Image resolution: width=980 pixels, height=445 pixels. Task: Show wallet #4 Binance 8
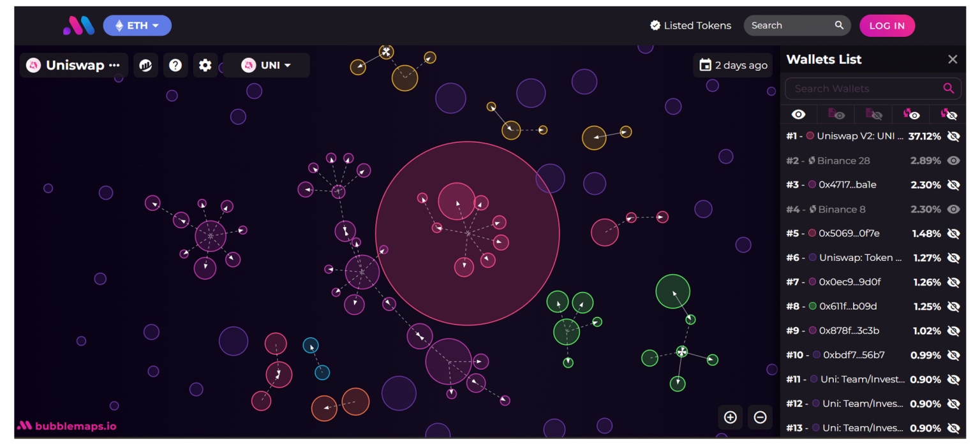(953, 209)
